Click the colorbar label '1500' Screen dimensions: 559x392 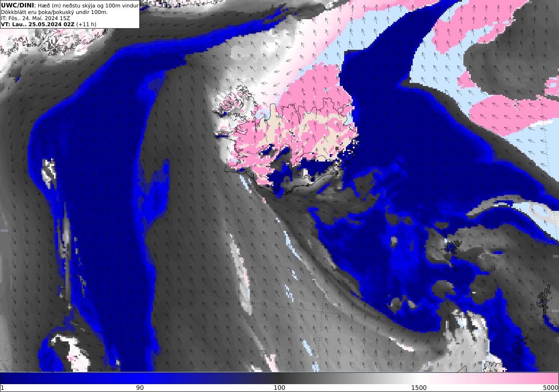[419, 388]
